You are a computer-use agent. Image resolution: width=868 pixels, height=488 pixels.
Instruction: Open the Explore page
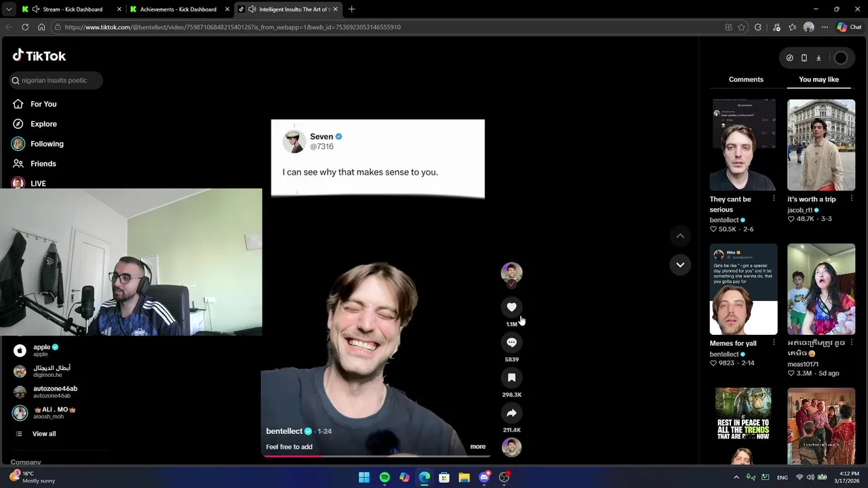click(x=43, y=124)
